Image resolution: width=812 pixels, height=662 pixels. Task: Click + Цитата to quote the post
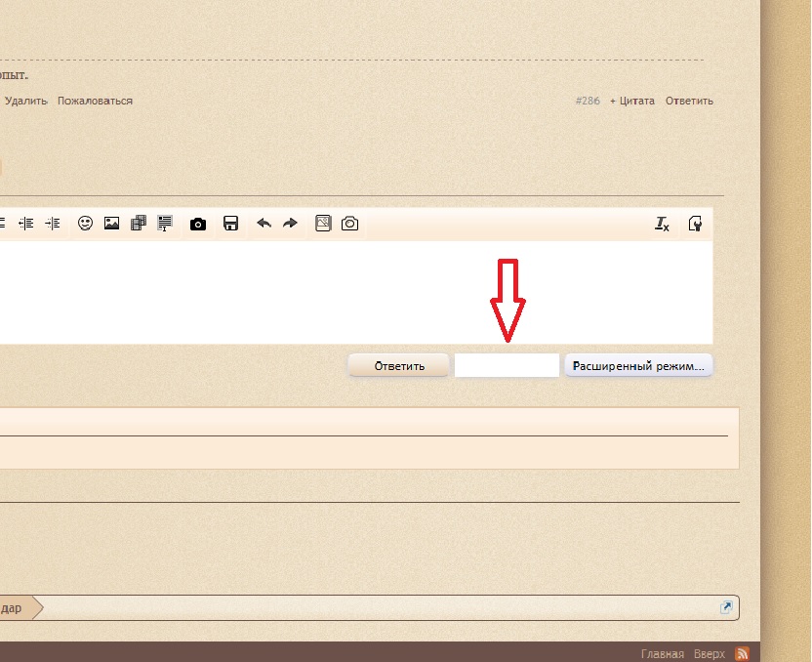(x=632, y=101)
